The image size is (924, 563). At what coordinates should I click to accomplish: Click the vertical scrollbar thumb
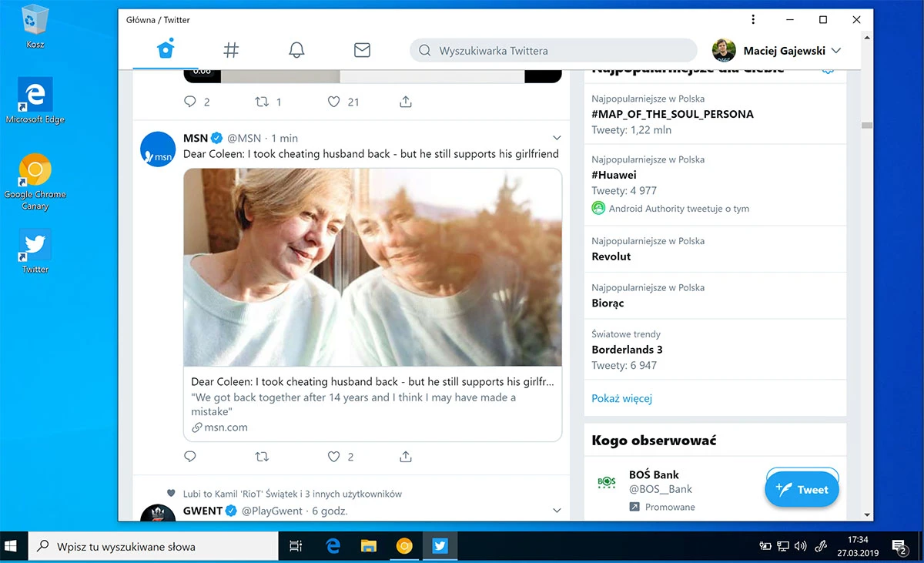click(867, 126)
